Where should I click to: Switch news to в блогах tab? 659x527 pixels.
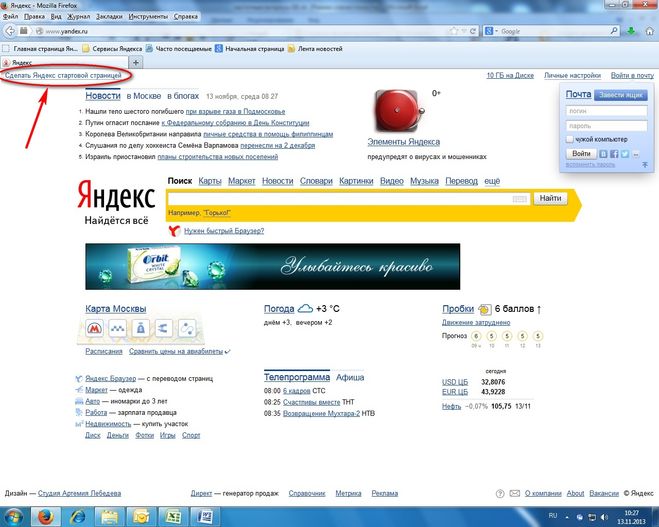[183, 96]
